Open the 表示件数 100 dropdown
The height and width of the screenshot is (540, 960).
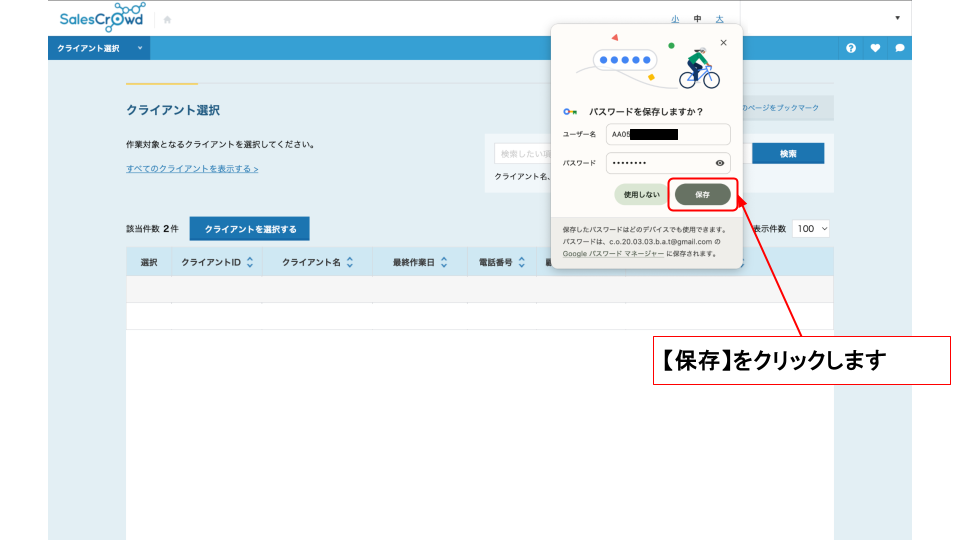coord(811,229)
